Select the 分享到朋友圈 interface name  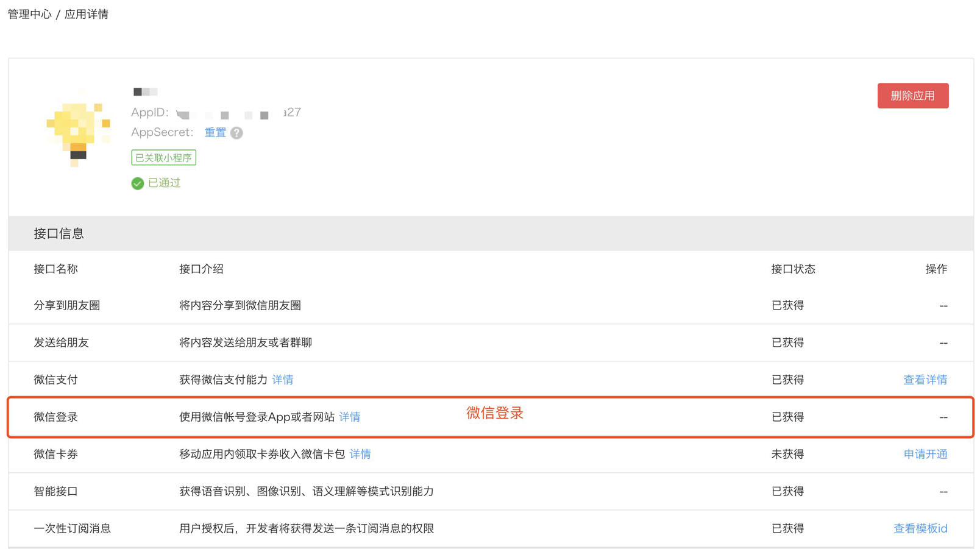point(67,305)
